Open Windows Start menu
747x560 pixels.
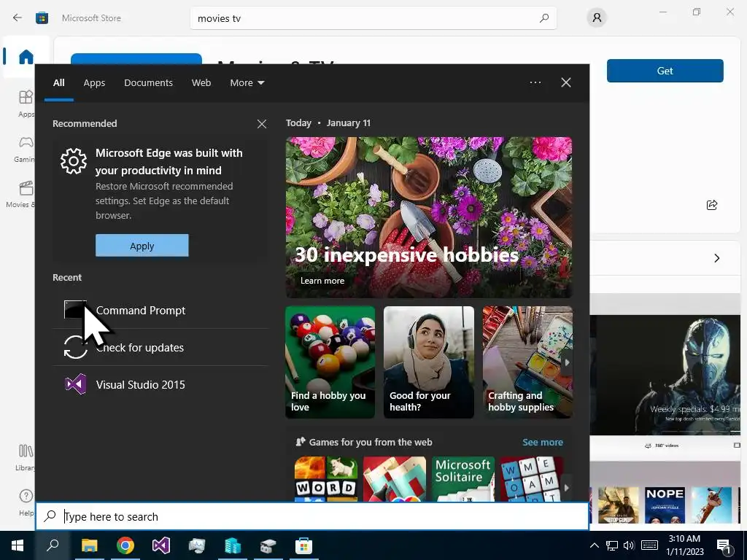coord(18,545)
